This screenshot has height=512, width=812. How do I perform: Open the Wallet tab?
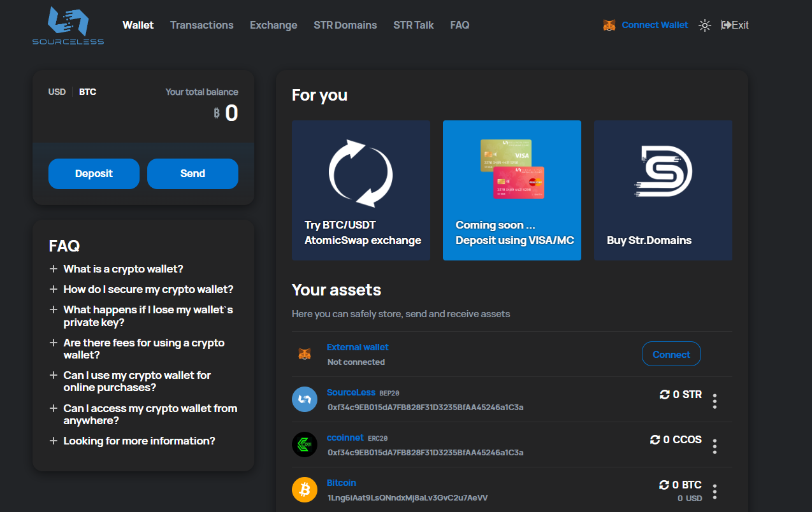tap(138, 25)
